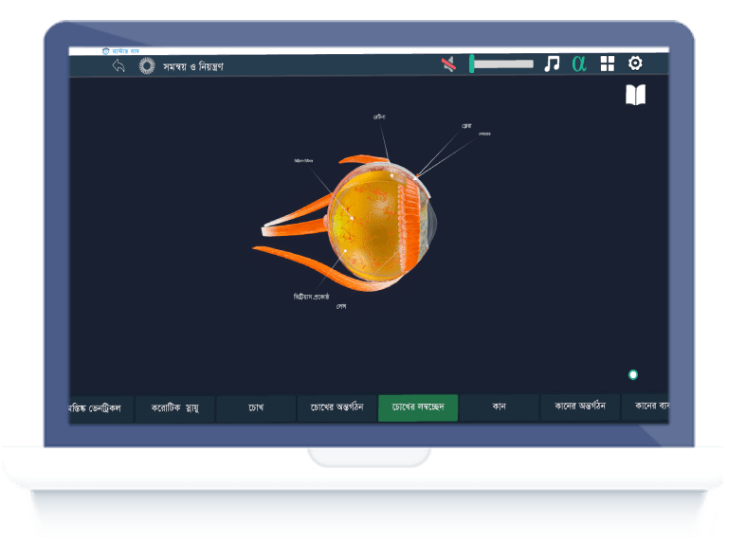Click the ভিট্রিয়াস প্রকোষ্ঠ label on the eye
This screenshot has height=560, width=746.
(311, 297)
